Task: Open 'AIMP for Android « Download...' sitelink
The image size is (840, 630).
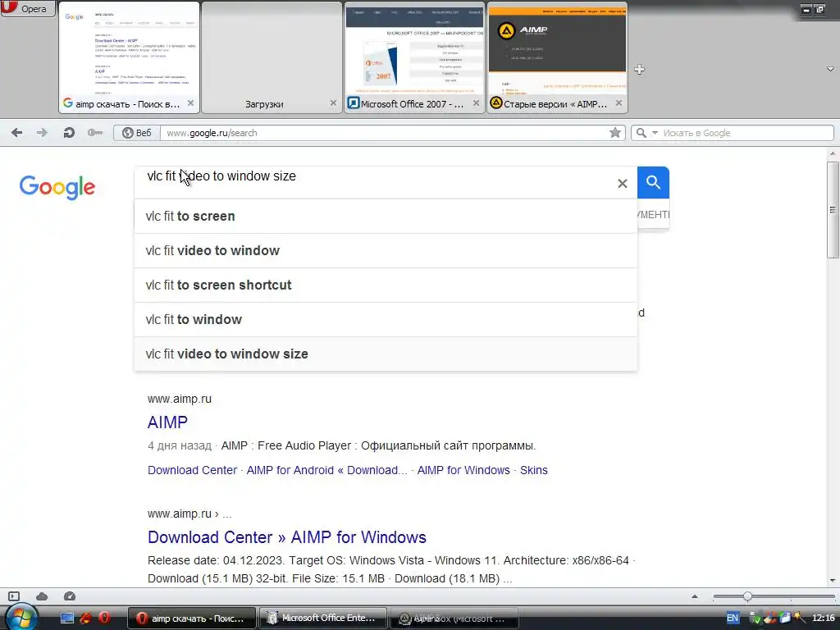Action: (326, 470)
